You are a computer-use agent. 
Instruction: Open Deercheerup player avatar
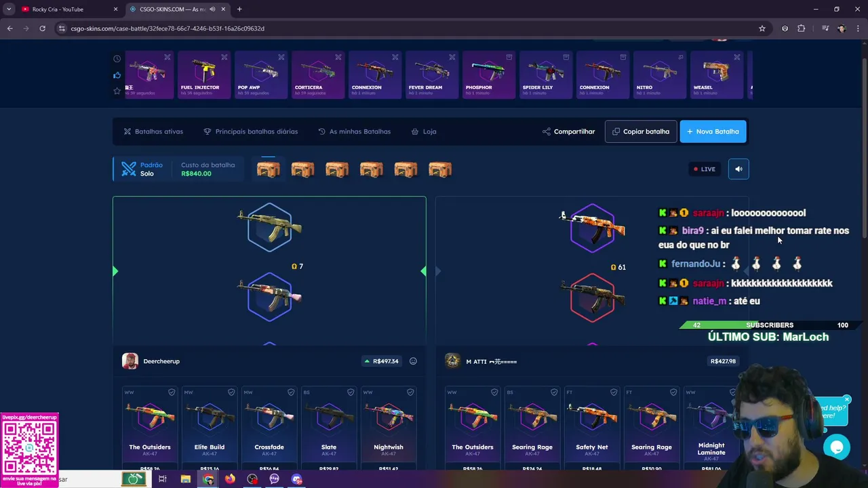pyautogui.click(x=130, y=361)
